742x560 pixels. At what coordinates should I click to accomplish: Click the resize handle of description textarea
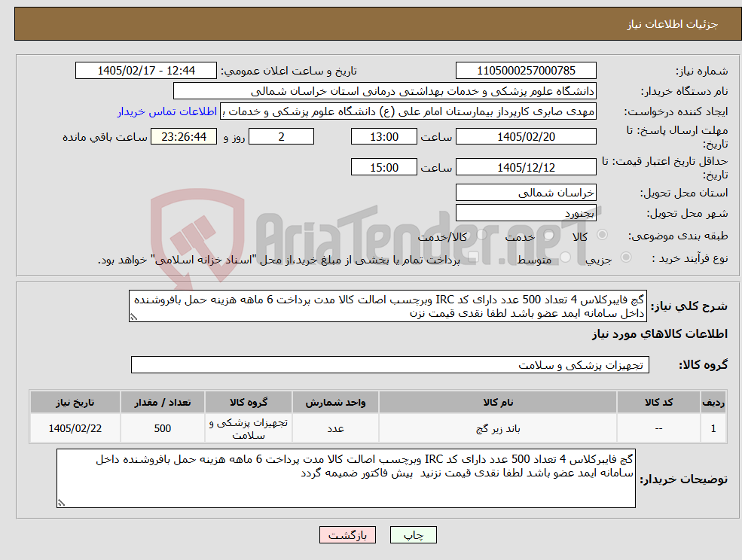(133, 317)
